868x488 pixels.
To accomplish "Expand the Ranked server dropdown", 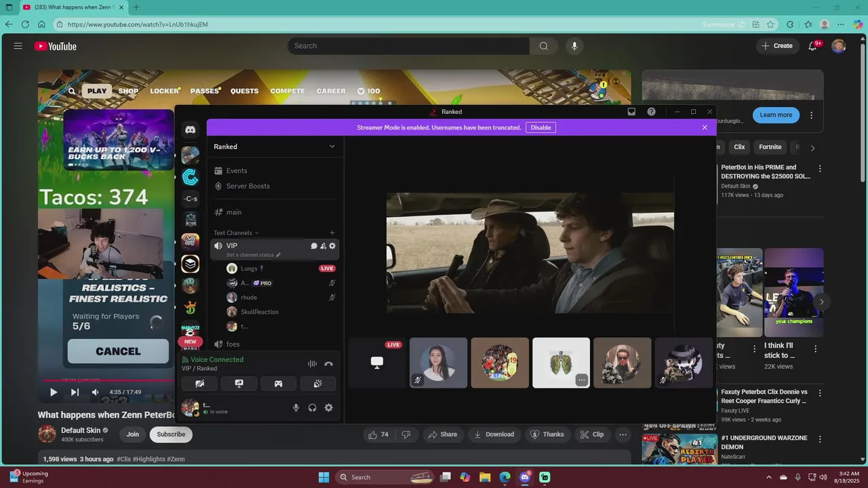I will [332, 146].
